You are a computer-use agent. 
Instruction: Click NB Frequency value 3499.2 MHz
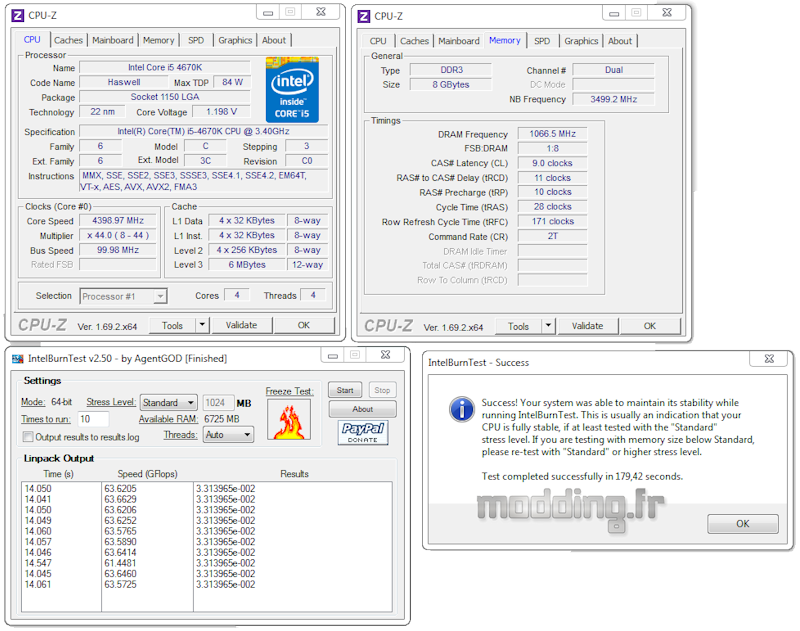pyautogui.click(x=614, y=99)
